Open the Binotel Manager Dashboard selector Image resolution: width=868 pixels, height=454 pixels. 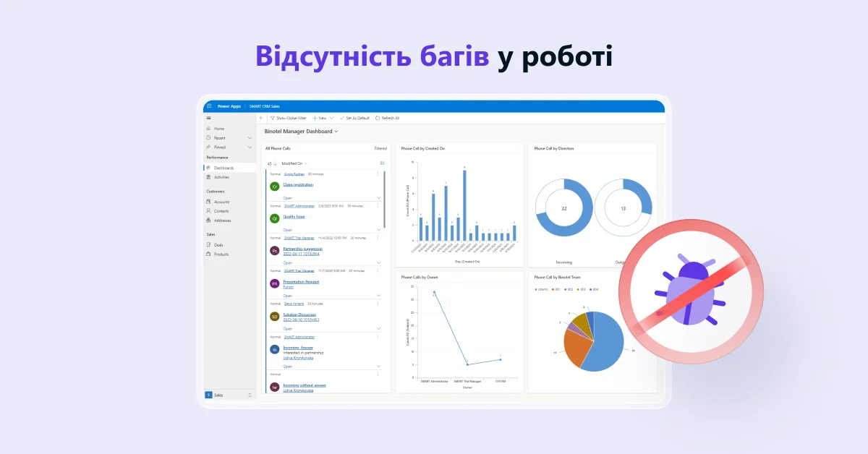click(x=300, y=132)
